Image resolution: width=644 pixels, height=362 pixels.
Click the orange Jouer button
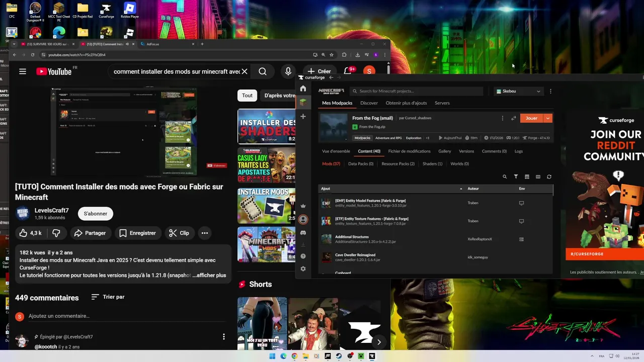(532, 118)
